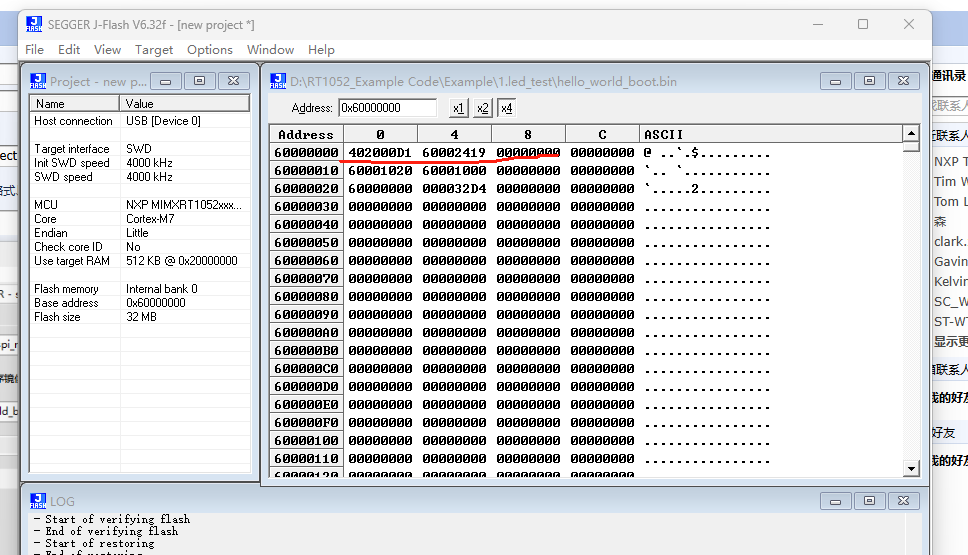968x555 pixels.
Task: Click the C column header in the hex table
Action: [602, 134]
